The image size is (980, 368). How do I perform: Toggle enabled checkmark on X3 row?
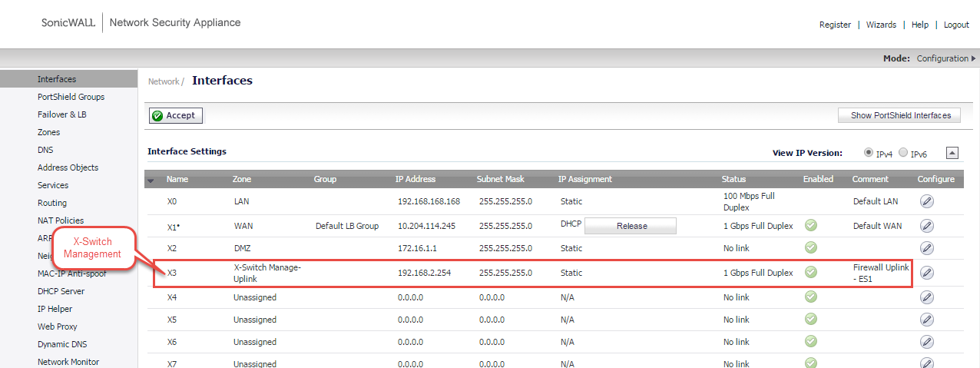tap(811, 273)
